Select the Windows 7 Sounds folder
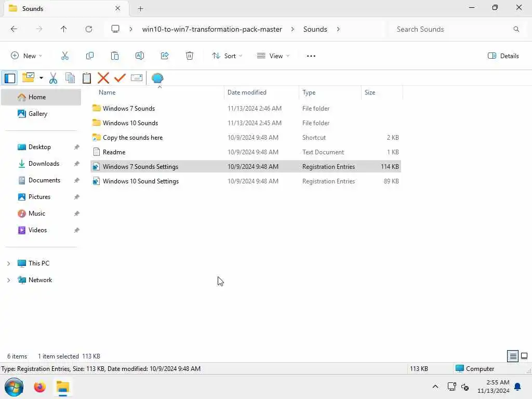Image resolution: width=532 pixels, height=399 pixels. [x=246, y=108]
